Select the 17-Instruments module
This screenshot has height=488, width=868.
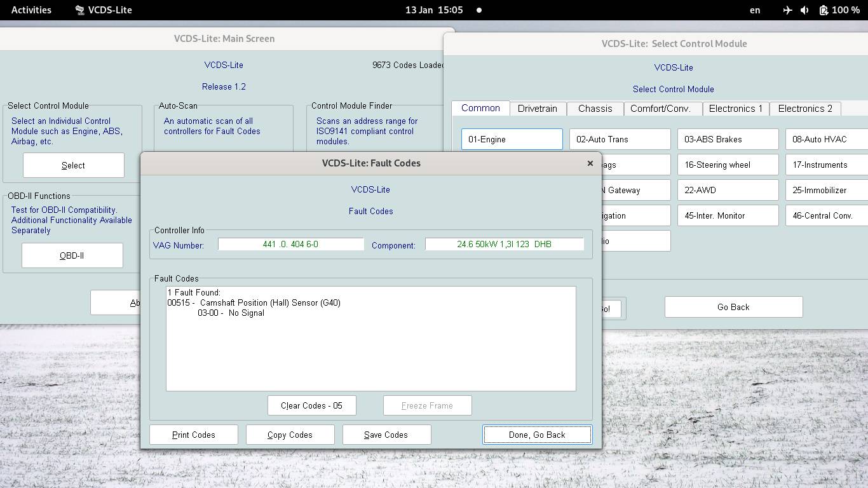click(x=827, y=165)
